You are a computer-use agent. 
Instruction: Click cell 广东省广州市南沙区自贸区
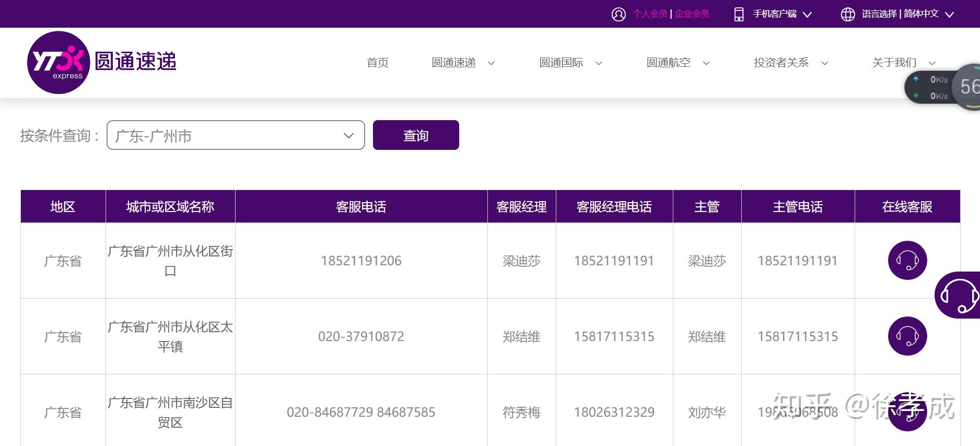point(170,412)
